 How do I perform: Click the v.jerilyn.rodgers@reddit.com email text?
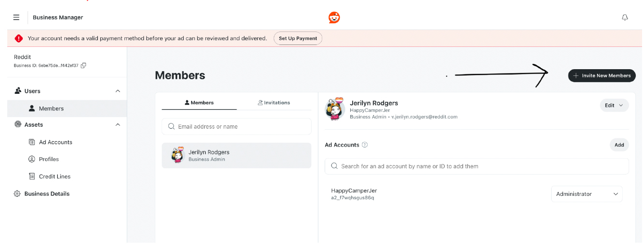point(424,117)
